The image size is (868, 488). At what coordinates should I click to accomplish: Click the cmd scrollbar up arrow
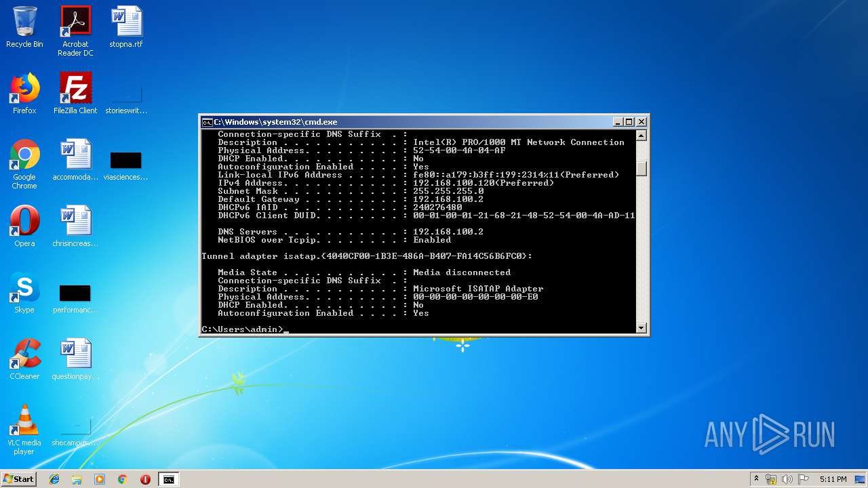pyautogui.click(x=642, y=135)
